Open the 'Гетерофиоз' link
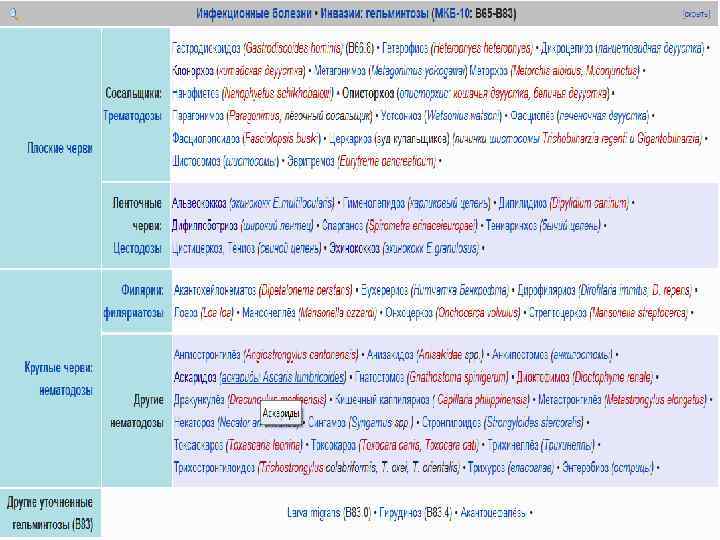This screenshot has width=720, height=540. pos(405,48)
